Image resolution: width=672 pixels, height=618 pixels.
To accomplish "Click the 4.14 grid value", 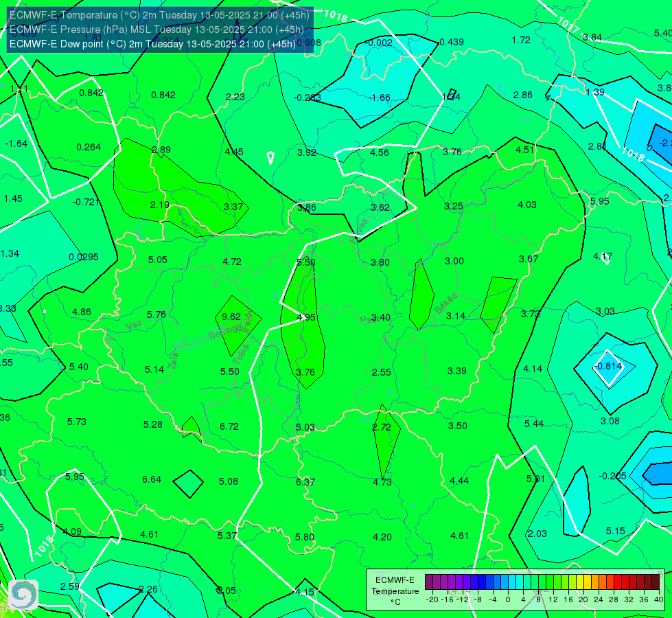I will tap(532, 369).
